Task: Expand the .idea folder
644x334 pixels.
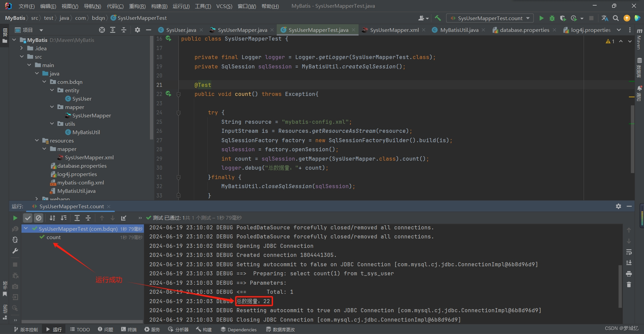Action: [22, 48]
